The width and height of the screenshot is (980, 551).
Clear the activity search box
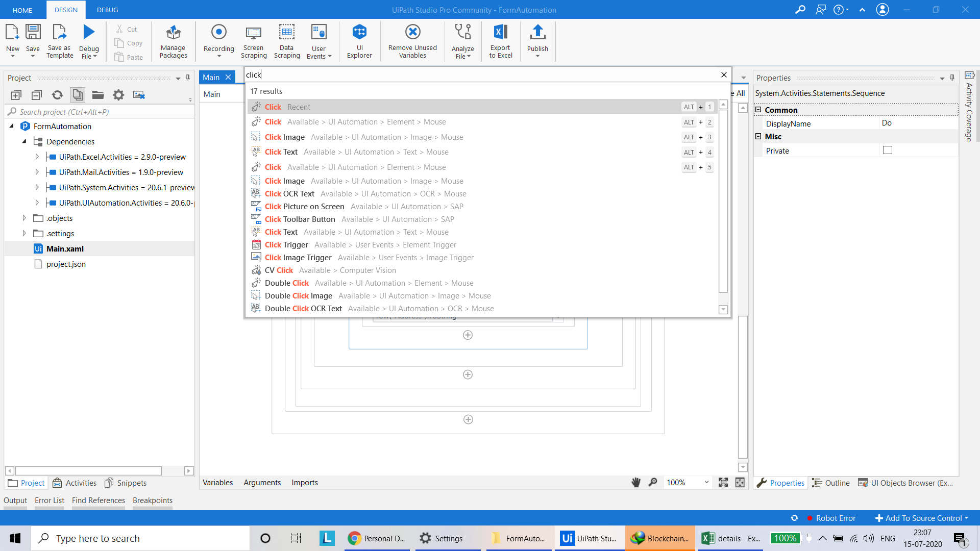724,75
